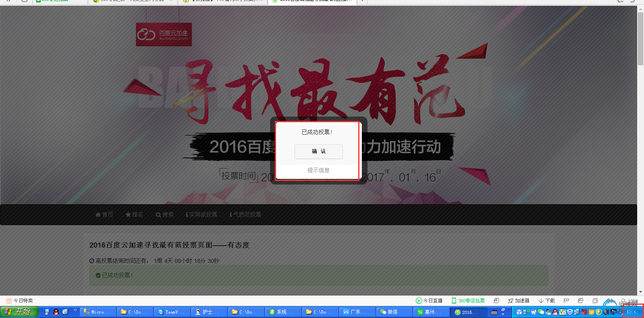
Task: Click the window split icon in status bar
Action: 595,301
